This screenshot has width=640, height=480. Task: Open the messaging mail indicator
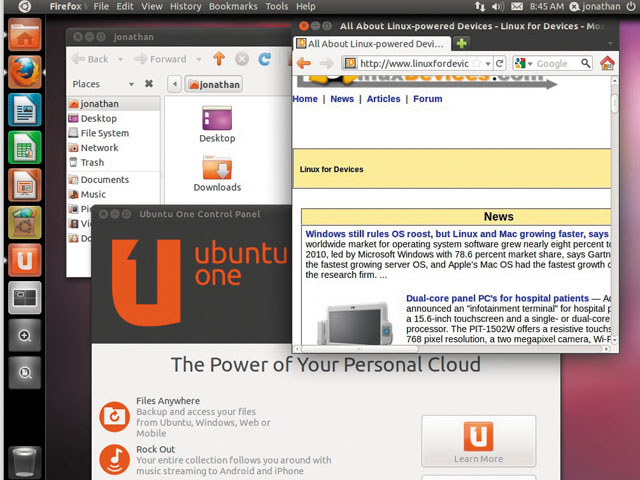[x=517, y=7]
